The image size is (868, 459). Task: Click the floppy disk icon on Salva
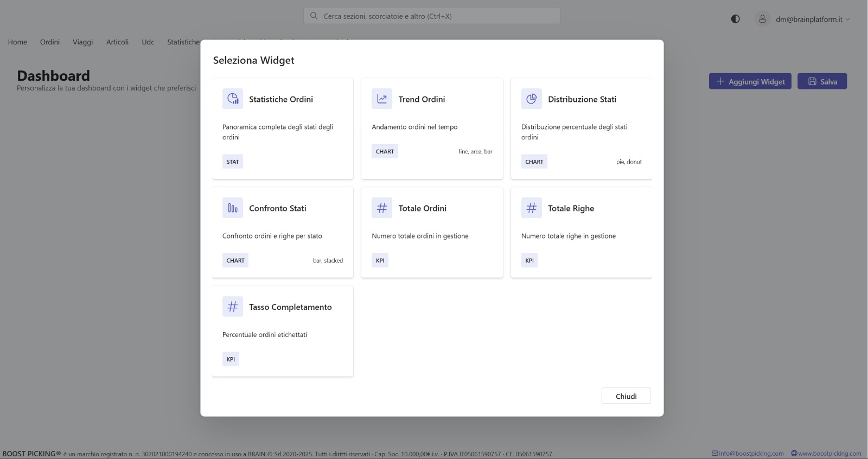(812, 81)
